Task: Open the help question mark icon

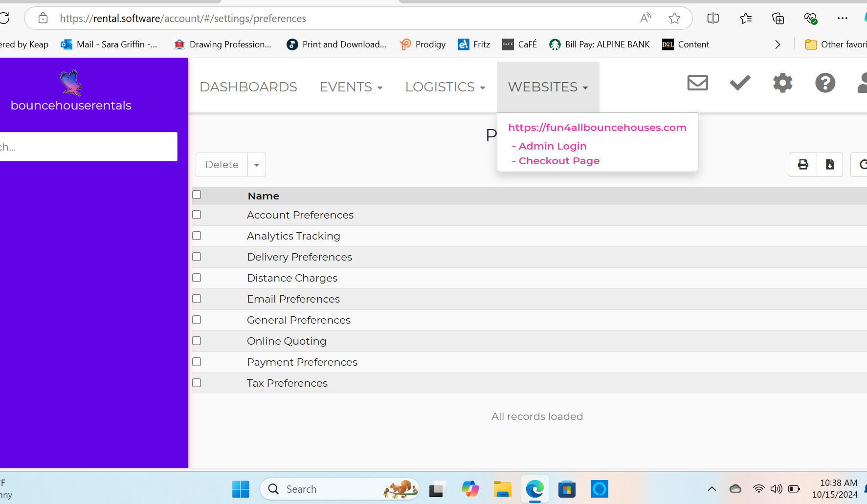Action: pos(825,83)
